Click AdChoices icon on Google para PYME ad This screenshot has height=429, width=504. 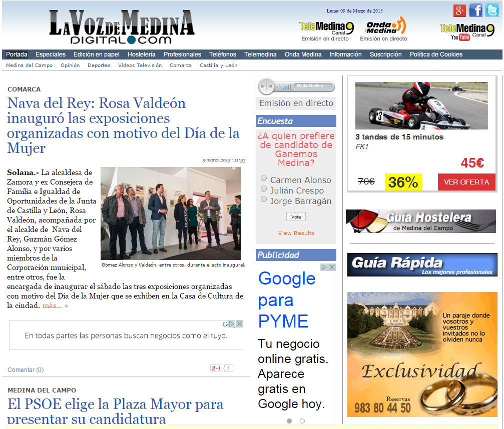[x=324, y=267]
